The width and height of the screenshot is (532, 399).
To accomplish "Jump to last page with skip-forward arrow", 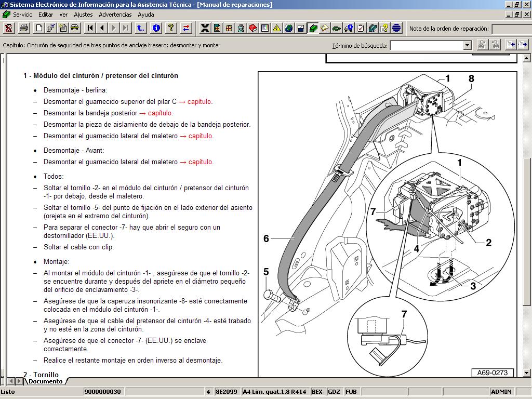I will 126,28.
